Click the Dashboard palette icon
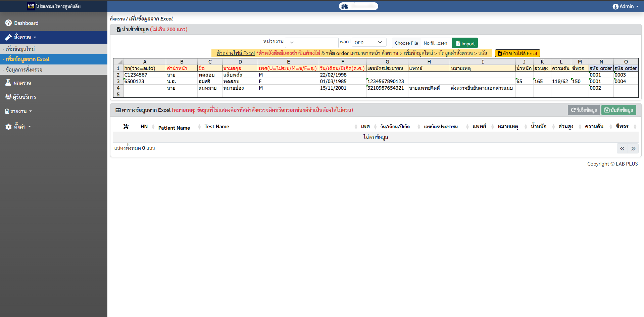The height and width of the screenshot is (317, 644). point(8,23)
